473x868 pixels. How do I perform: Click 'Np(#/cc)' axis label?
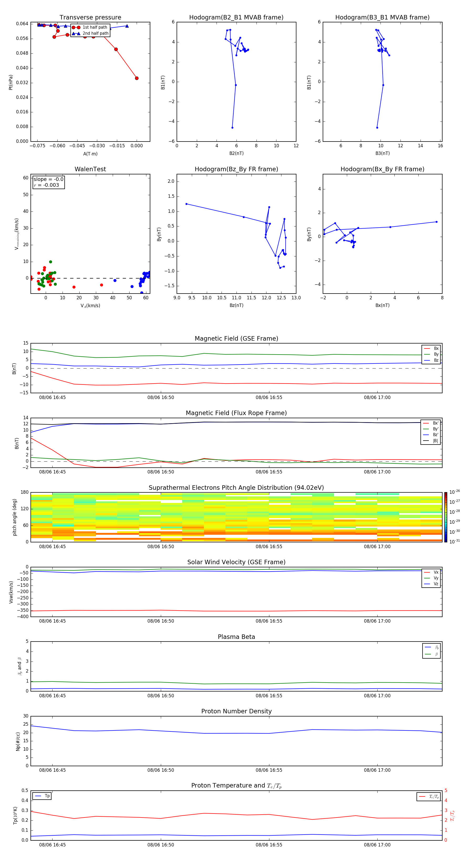(18, 741)
